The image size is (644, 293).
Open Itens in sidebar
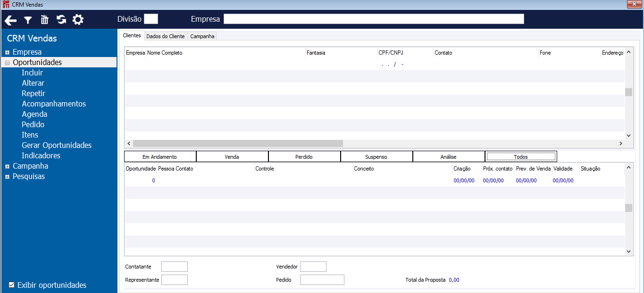30,135
